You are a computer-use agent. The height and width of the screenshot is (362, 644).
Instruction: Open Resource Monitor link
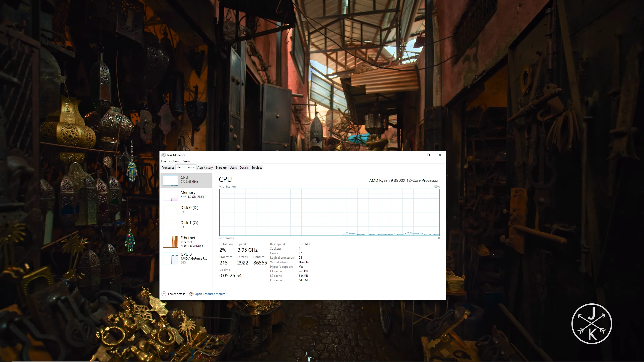click(211, 294)
